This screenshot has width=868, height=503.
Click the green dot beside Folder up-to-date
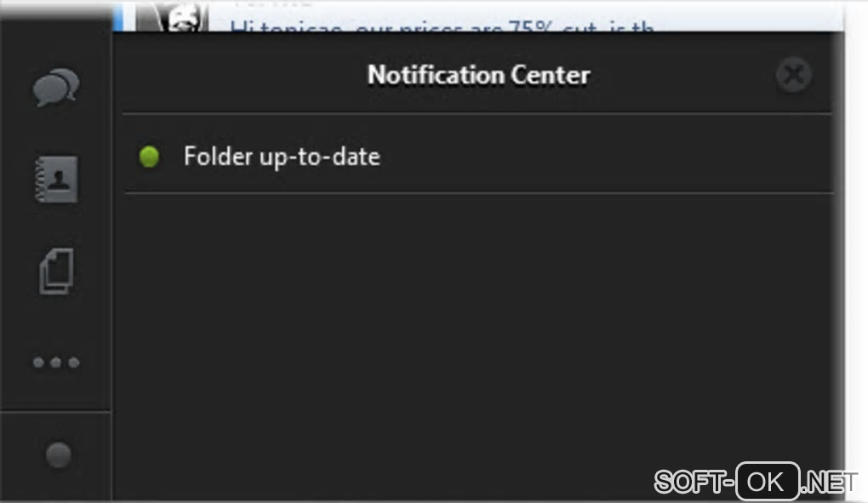150,157
